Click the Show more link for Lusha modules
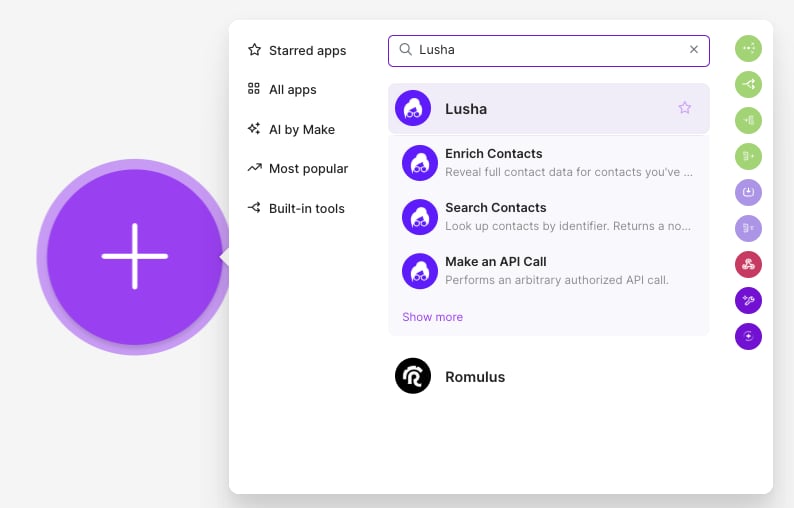 pyautogui.click(x=432, y=317)
